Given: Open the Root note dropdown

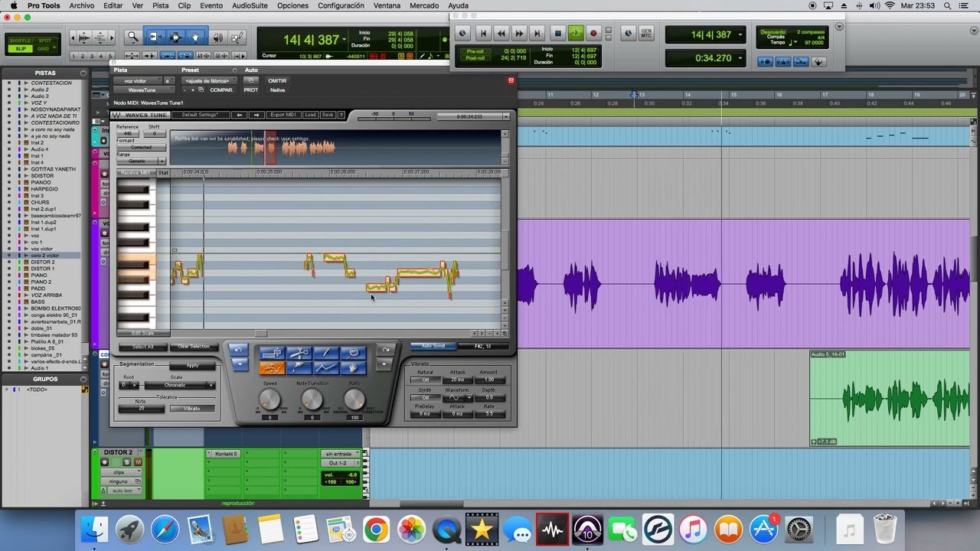Looking at the screenshot, I should [x=129, y=385].
